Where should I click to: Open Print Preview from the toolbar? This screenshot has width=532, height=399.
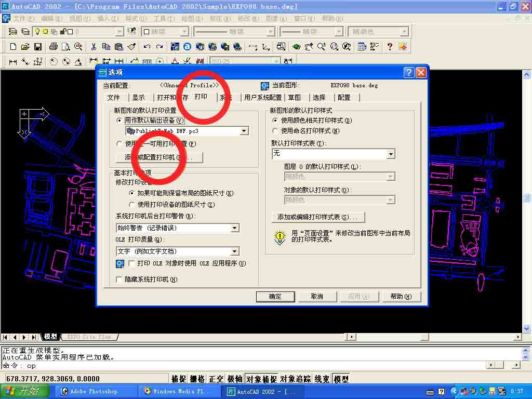pos(66,46)
